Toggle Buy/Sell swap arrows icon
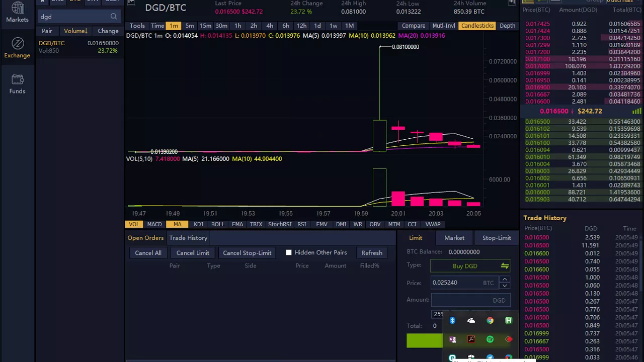644x362 pixels. 505,266
